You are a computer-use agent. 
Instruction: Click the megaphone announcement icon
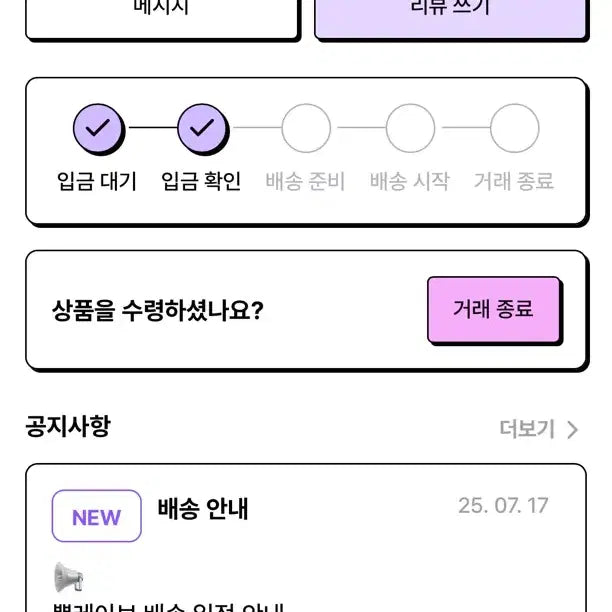point(69,577)
